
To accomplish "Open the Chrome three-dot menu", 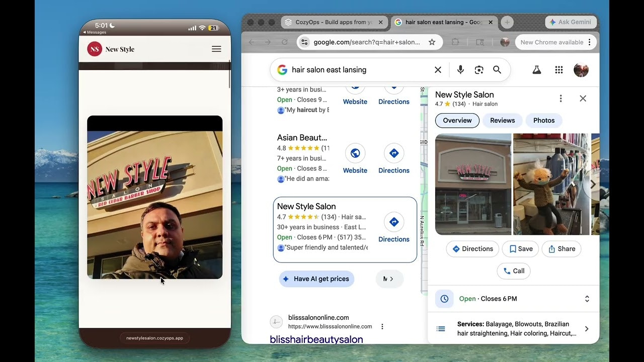I will point(590,42).
